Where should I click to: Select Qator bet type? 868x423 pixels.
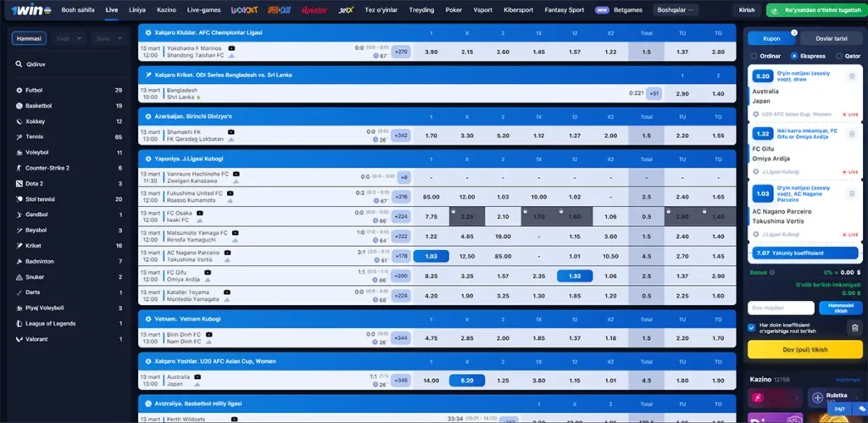[849, 56]
